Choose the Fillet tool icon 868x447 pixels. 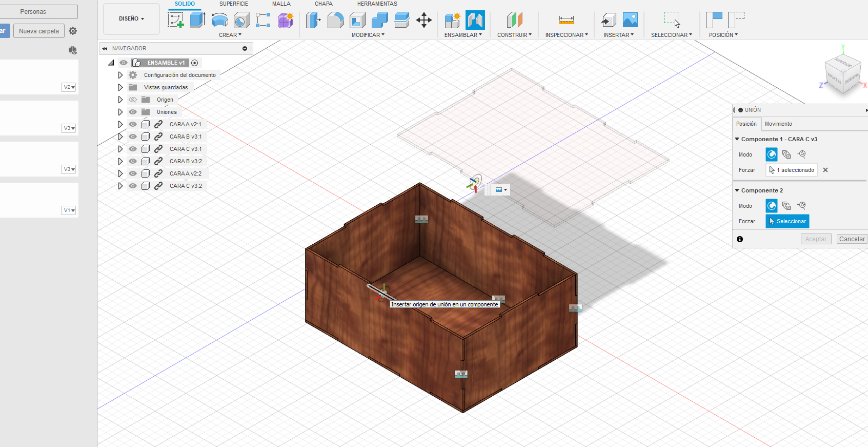click(335, 20)
